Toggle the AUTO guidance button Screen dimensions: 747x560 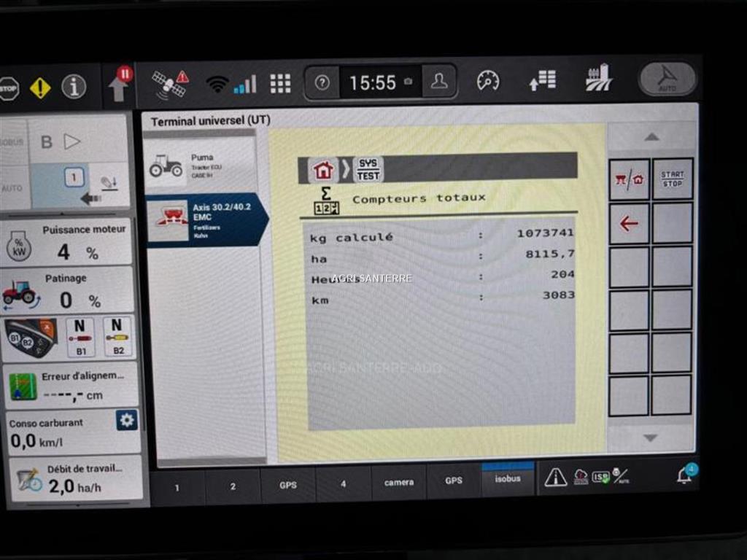667,79
